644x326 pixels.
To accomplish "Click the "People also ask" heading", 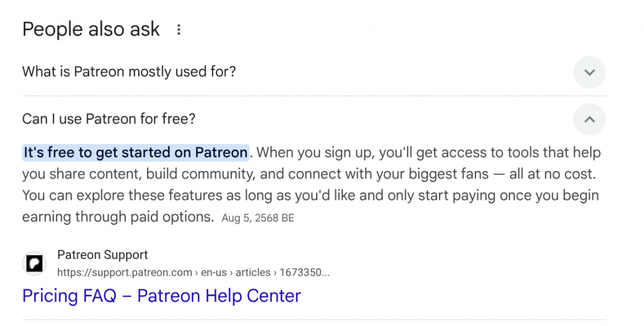I will (91, 29).
